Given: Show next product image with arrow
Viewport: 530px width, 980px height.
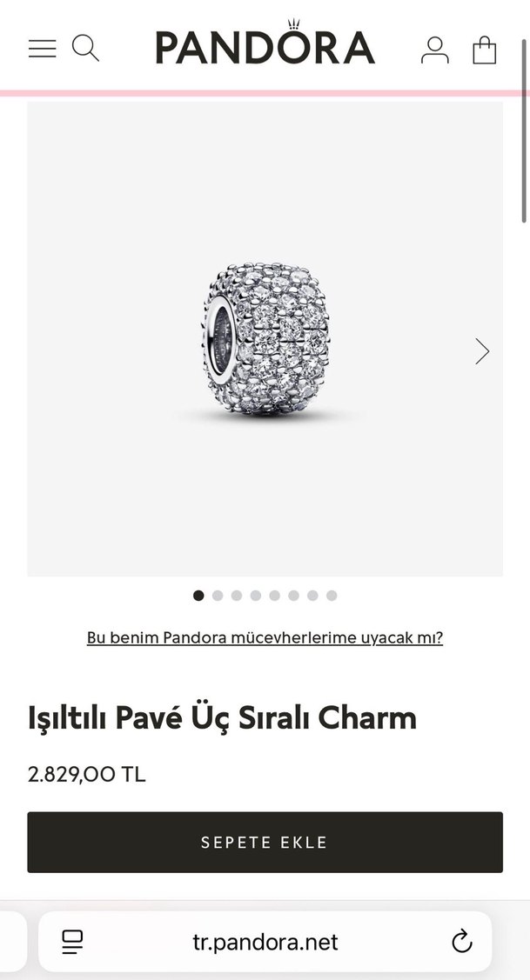Looking at the screenshot, I should [482, 351].
